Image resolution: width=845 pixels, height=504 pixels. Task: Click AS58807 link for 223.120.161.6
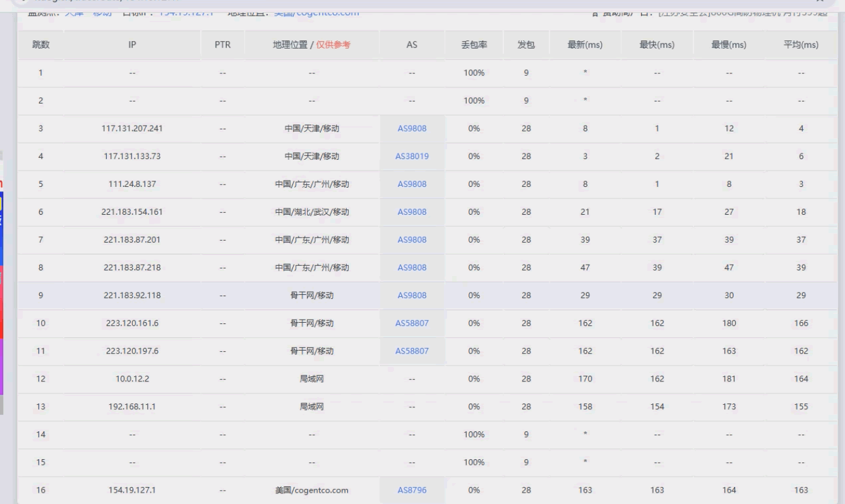(412, 323)
